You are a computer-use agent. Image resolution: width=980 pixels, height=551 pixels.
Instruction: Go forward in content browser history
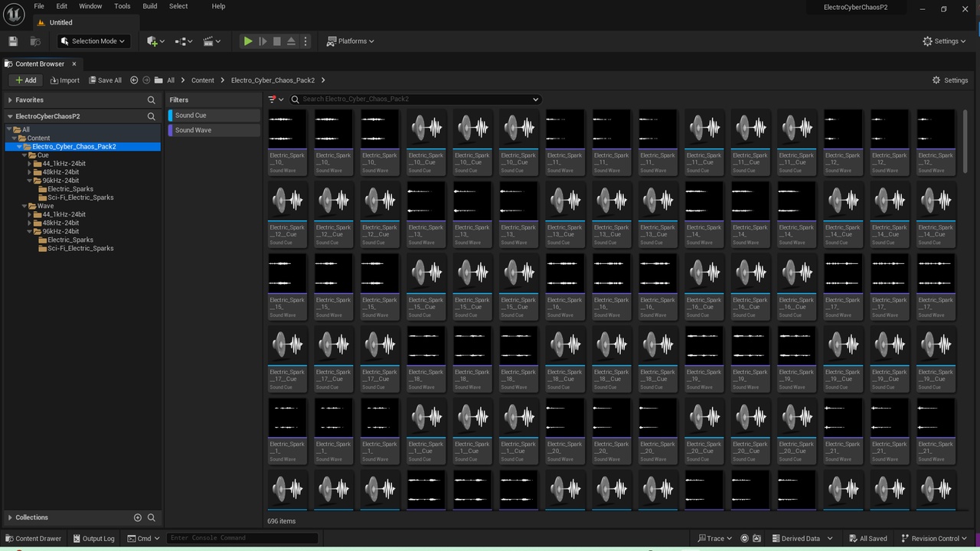(x=146, y=80)
